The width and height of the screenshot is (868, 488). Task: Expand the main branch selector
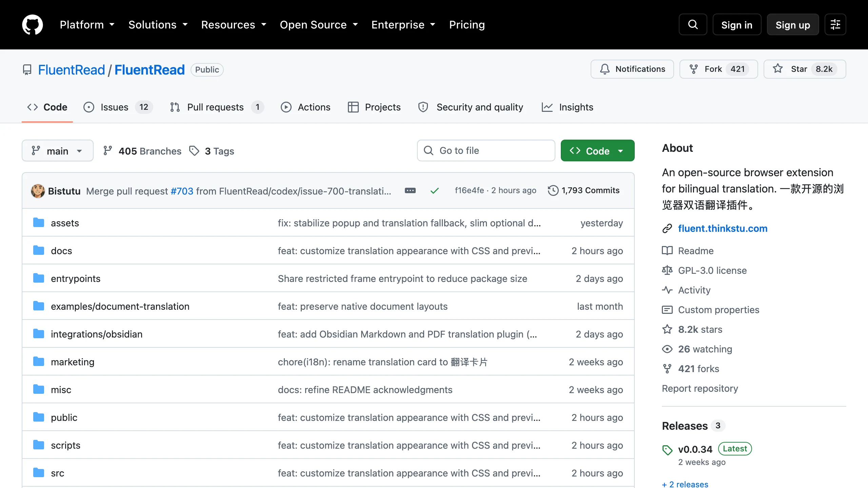pos(57,150)
